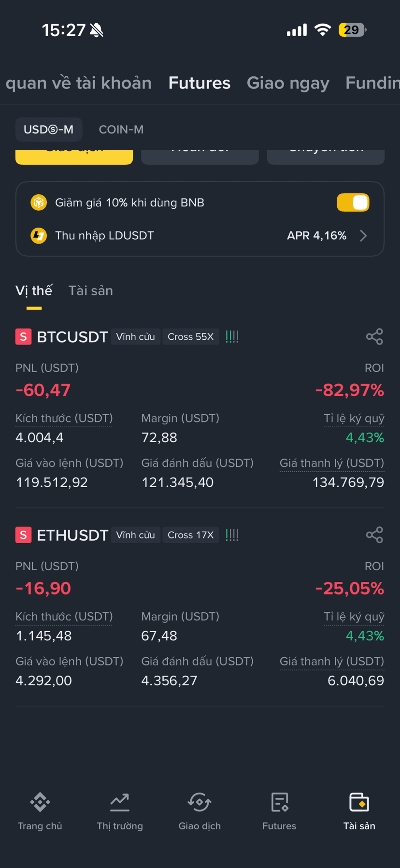Switch to the Tài sản sub-tab
The height and width of the screenshot is (868, 400).
pyautogui.click(x=91, y=290)
